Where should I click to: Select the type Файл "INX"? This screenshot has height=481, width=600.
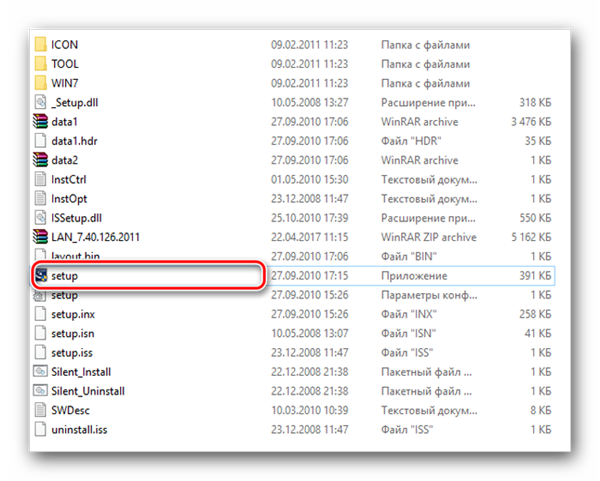[x=409, y=314]
